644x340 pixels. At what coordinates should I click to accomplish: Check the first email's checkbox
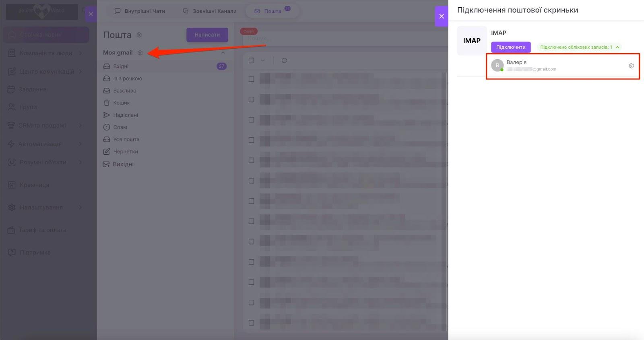tap(252, 79)
